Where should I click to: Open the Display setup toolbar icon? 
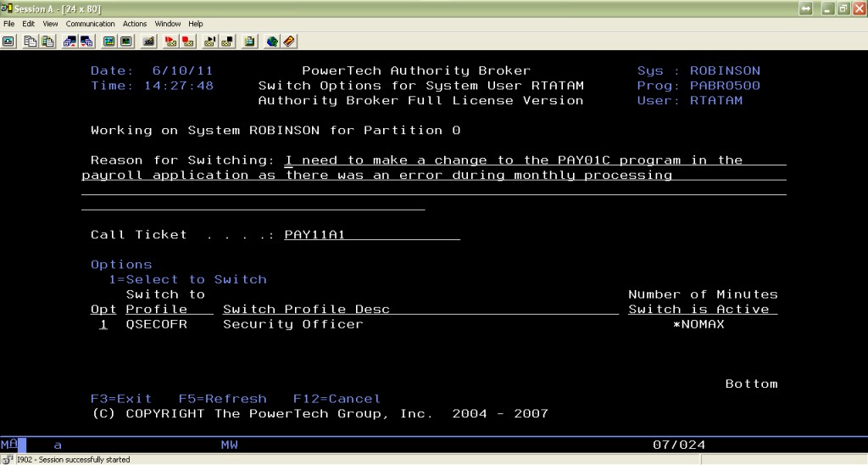(109, 42)
